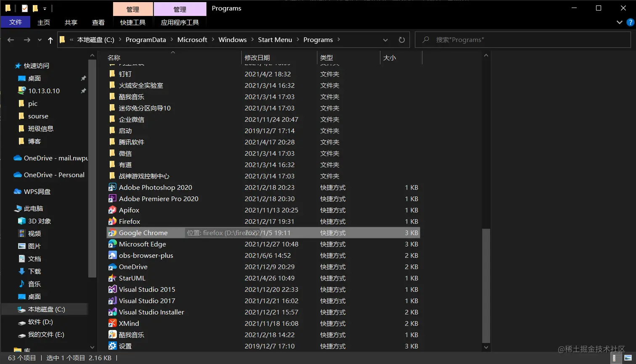Click the Refresh icon in the address bar
The width and height of the screenshot is (636, 364).
402,40
